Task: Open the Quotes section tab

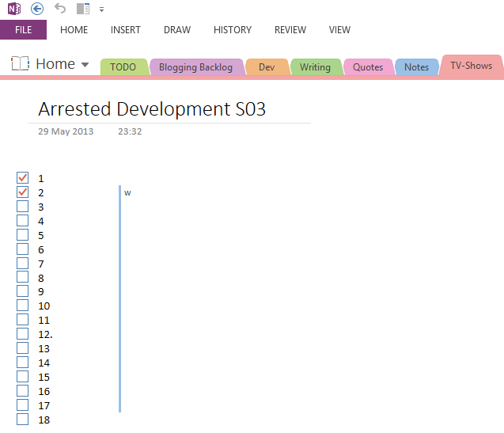Action: tap(368, 67)
